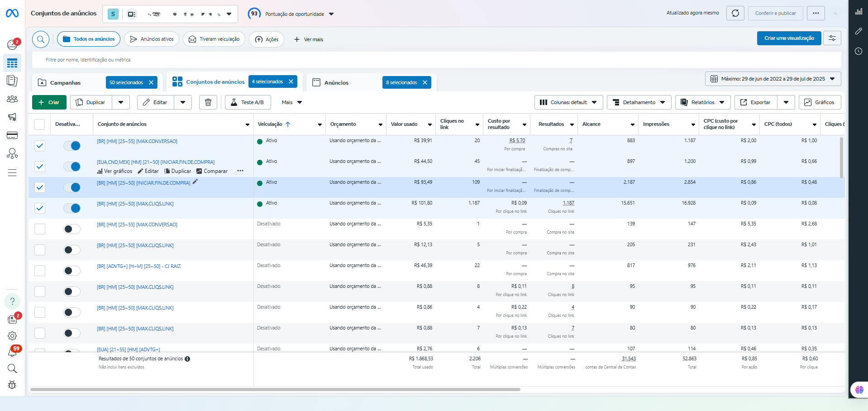This screenshot has height=411, width=868.
Task: Turn on the R$ 5,35 MAX.CONVERSAO ad set toggle
Action: (x=72, y=229)
